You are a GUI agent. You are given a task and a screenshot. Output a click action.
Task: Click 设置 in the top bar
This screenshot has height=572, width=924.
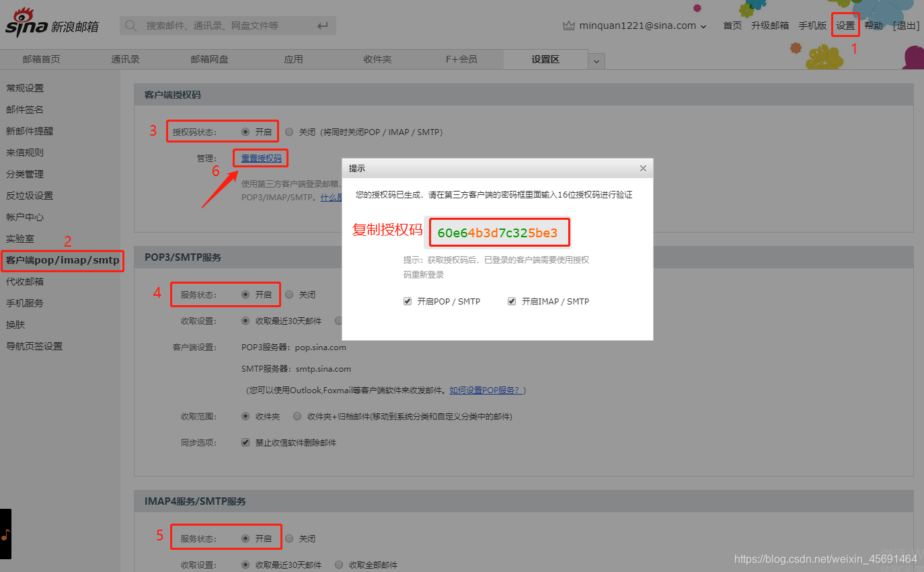click(x=845, y=26)
